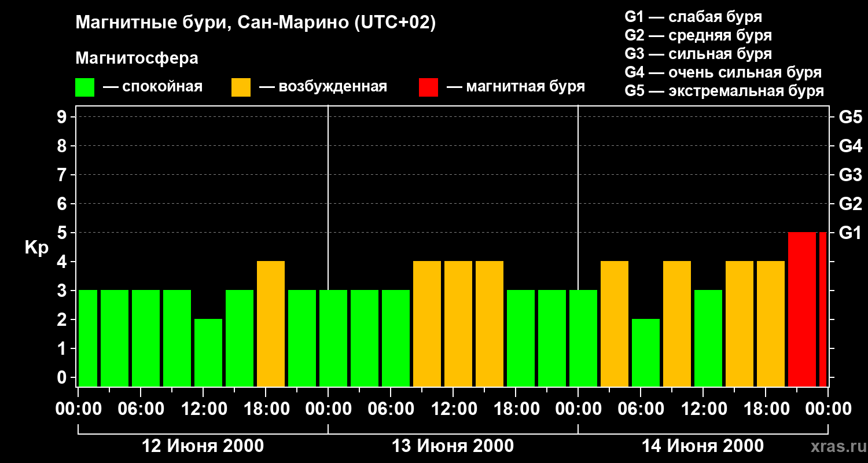Click the '— возбужденная' legend label
Screen dimensions: 868x463
323,87
